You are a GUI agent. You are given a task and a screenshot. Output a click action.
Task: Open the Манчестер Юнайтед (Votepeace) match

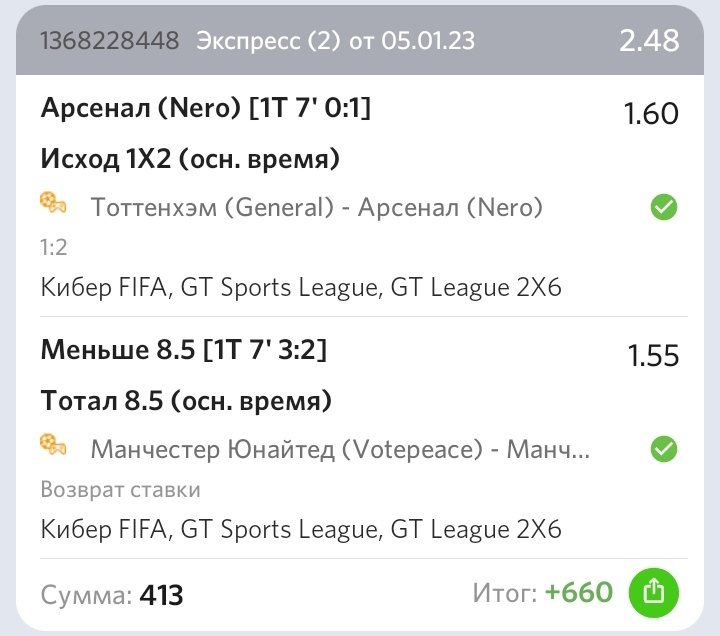[x=340, y=449]
